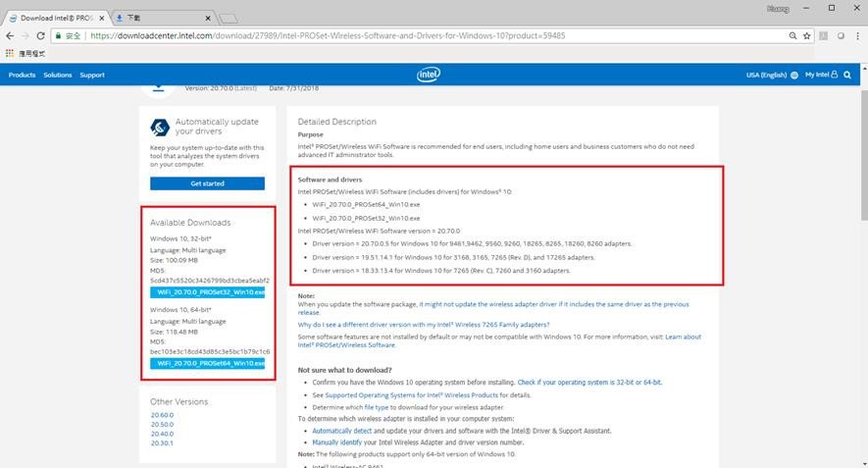
Task: Click the driver update assistant icon
Action: click(x=160, y=128)
